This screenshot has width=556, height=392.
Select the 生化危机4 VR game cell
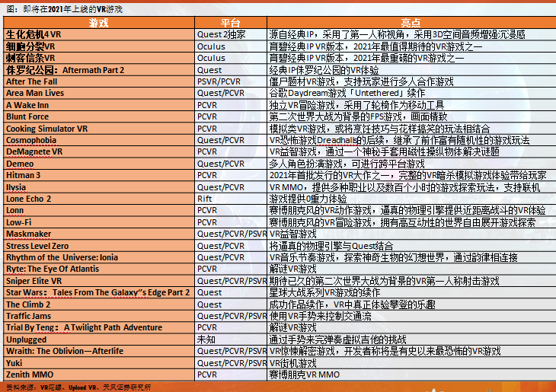tap(99, 34)
